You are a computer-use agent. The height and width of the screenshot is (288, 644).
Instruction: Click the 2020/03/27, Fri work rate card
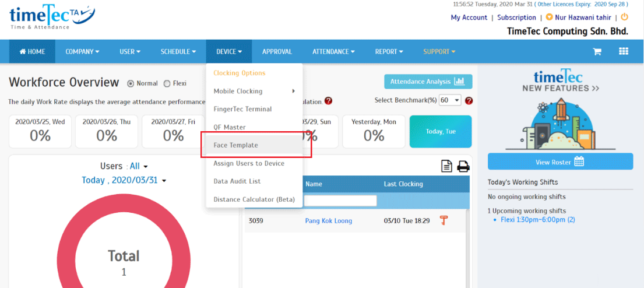(173, 132)
